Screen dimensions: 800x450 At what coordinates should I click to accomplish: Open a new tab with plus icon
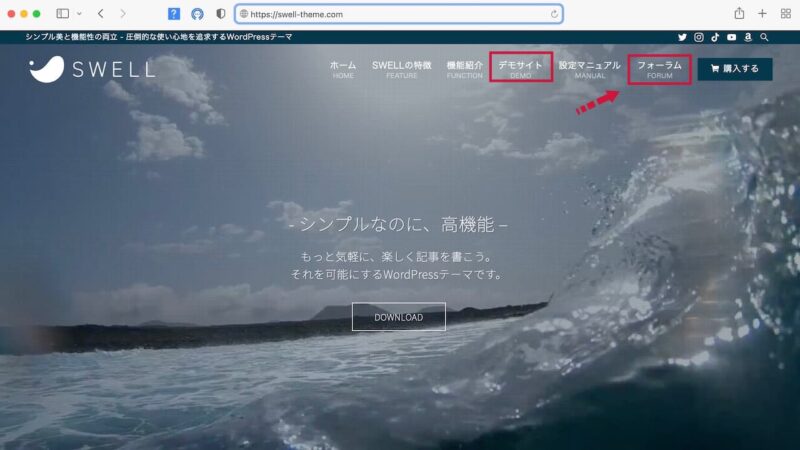click(x=762, y=14)
